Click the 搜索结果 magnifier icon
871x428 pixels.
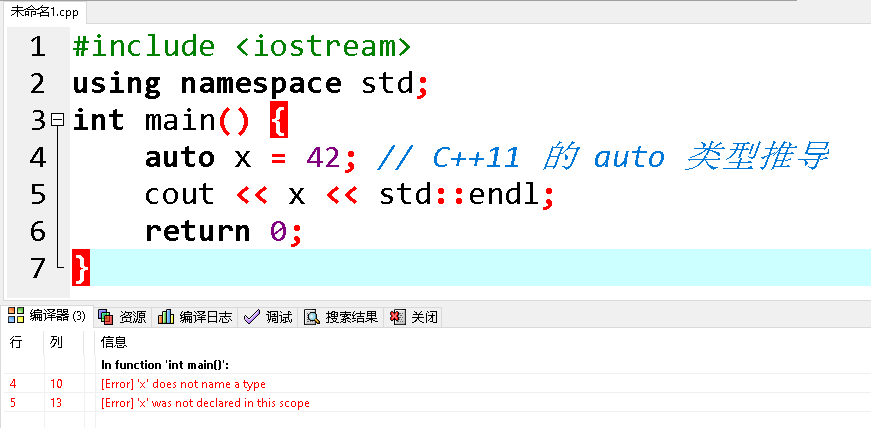[312, 317]
